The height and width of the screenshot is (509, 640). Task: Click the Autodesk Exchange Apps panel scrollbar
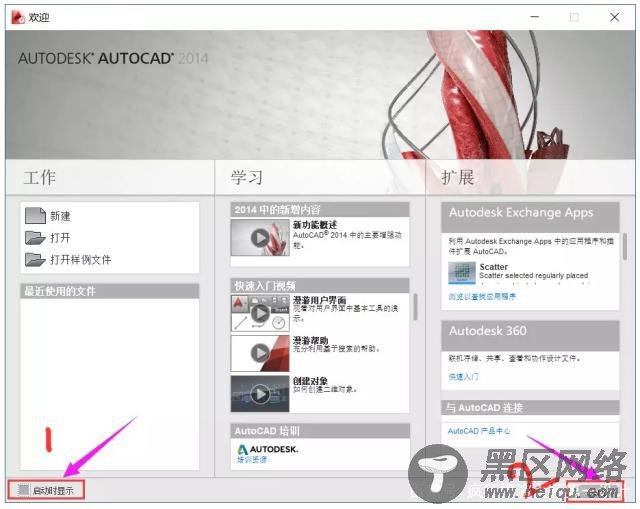[624, 247]
